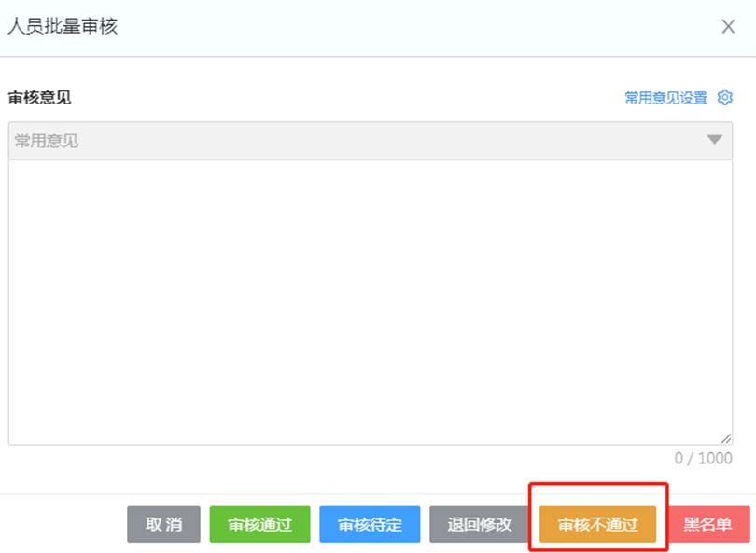Click the blue 常用意见设置 text
This screenshot has height=553, width=756.
coord(664,97)
